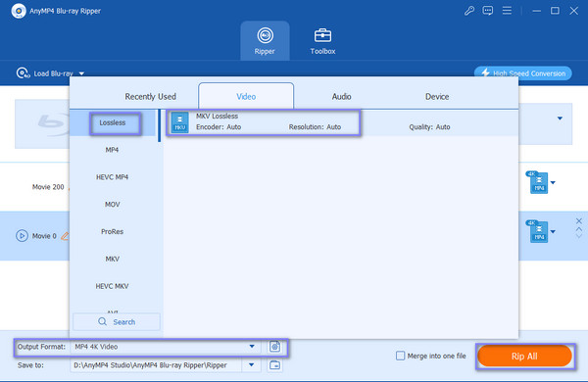Viewport: 588px width, 382px height.
Task: Expand the Save to path dropdown
Action: click(252, 364)
